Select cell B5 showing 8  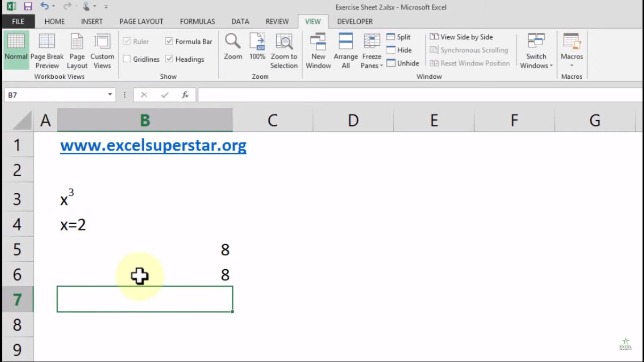tap(145, 249)
